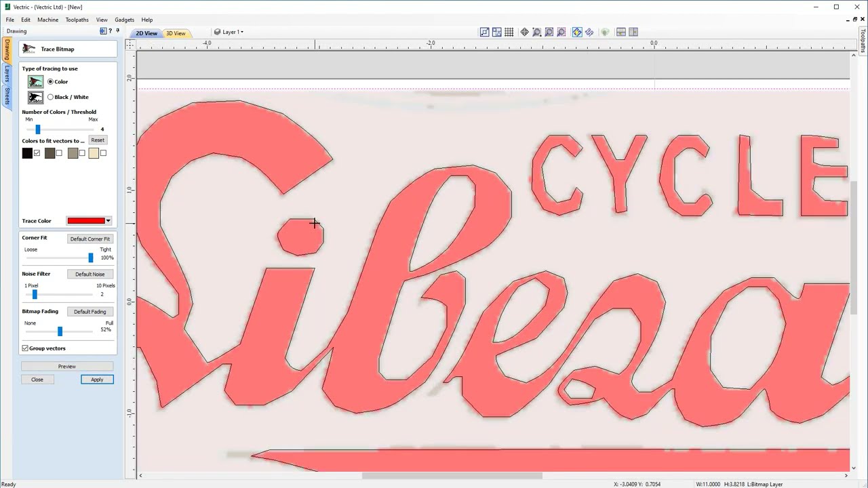Click the Bitmap Fading slider handle

pos(60,331)
